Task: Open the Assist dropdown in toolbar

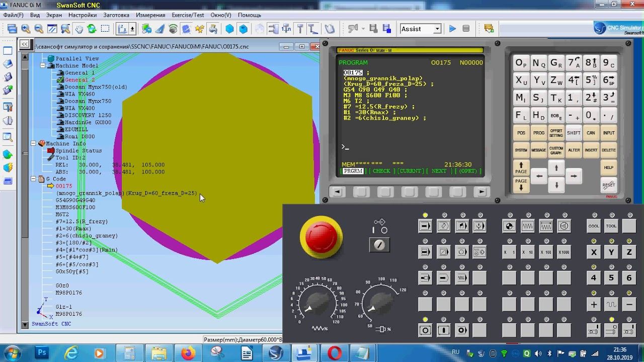Action: point(437,29)
